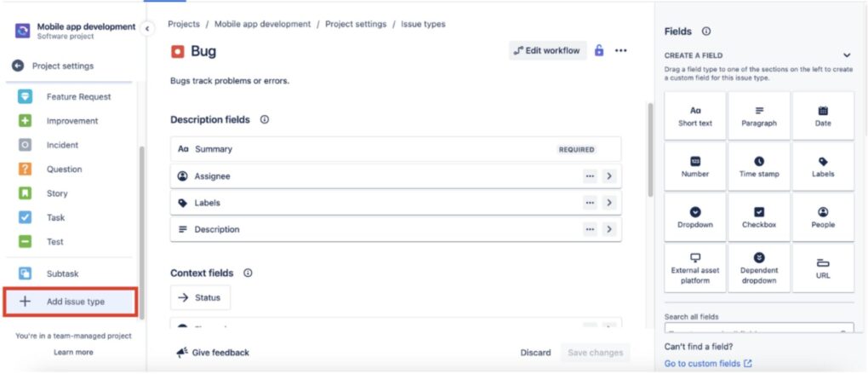The width and height of the screenshot is (868, 374).
Task: Click the info icon beside Context fields
Action: [248, 273]
